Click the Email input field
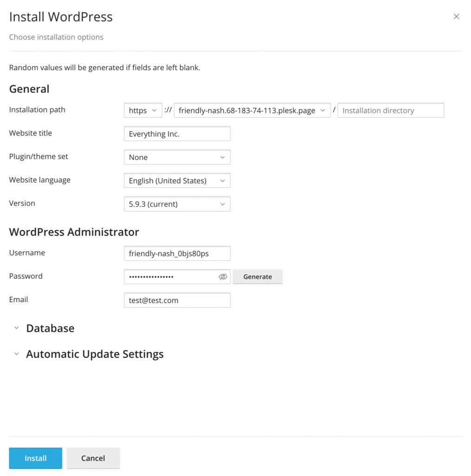 point(177,300)
